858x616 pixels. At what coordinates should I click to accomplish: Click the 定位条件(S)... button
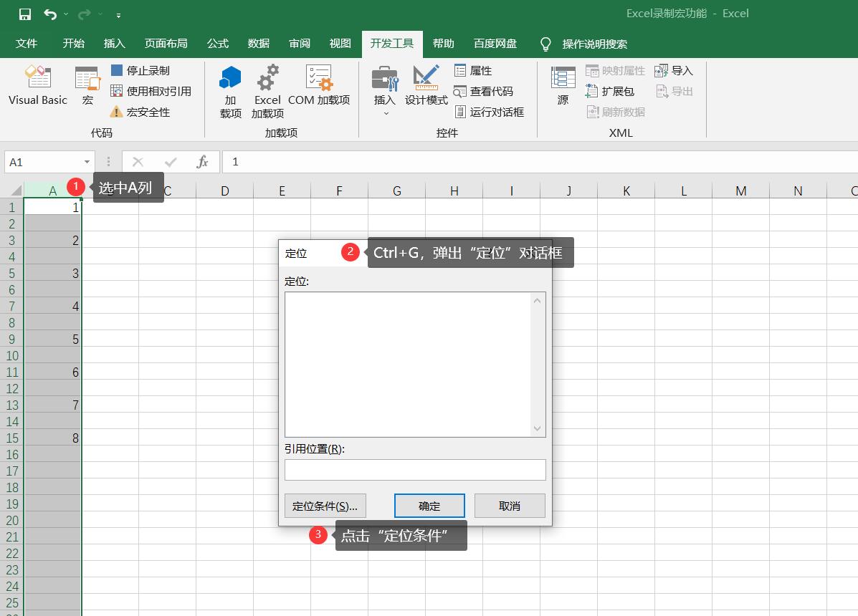tap(325, 506)
